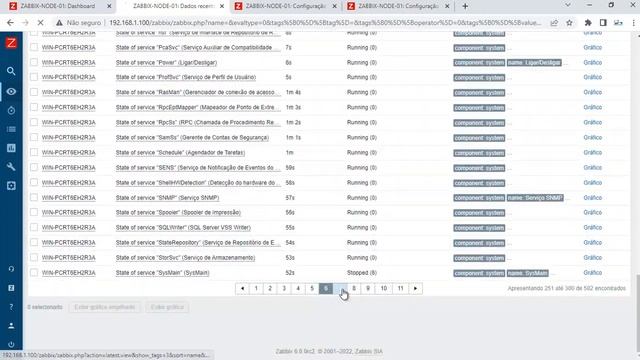Check the box for "Schedule" service row

coord(34,152)
